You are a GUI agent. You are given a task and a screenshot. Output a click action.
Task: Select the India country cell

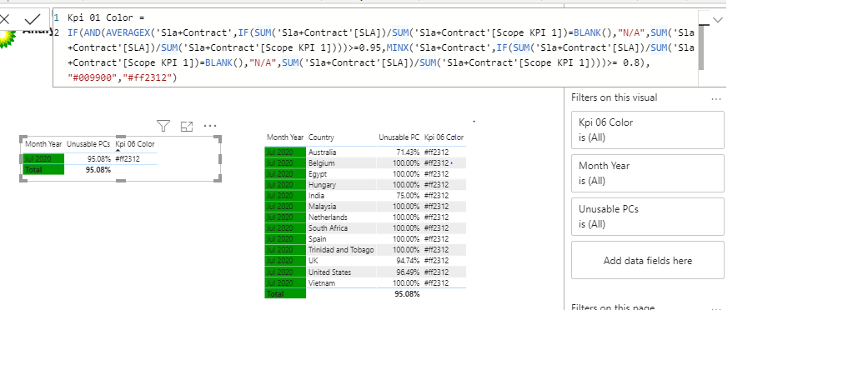point(316,195)
